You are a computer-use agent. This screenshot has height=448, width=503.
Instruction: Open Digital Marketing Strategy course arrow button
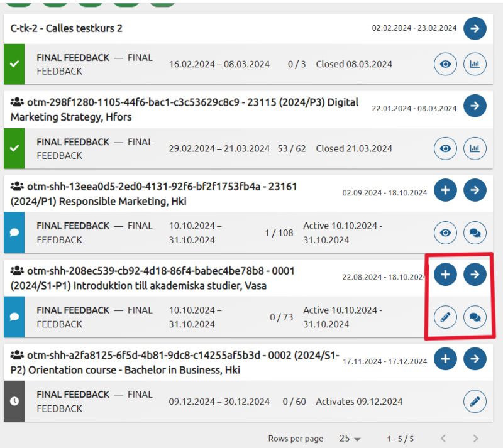[475, 106]
